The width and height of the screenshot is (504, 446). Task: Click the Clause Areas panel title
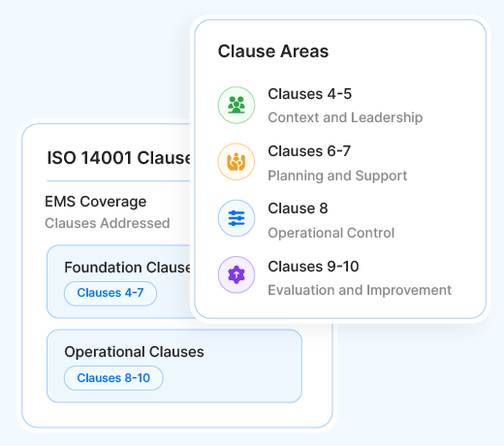click(273, 51)
